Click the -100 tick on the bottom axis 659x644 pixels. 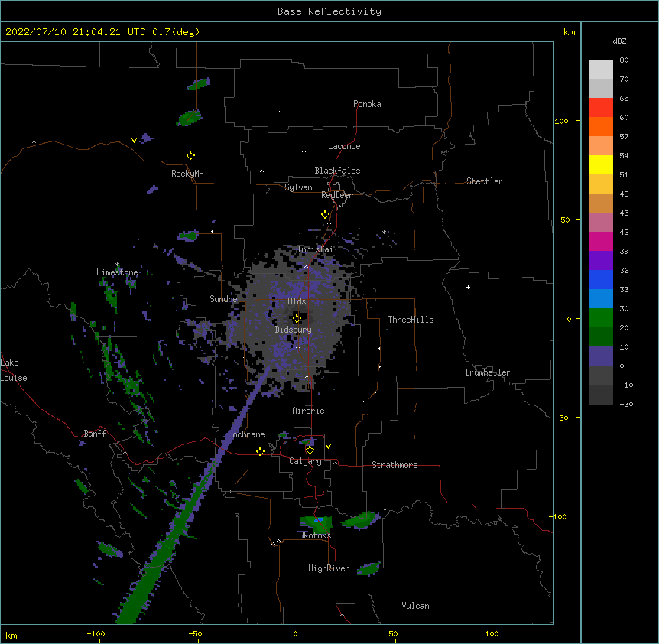[x=96, y=633]
